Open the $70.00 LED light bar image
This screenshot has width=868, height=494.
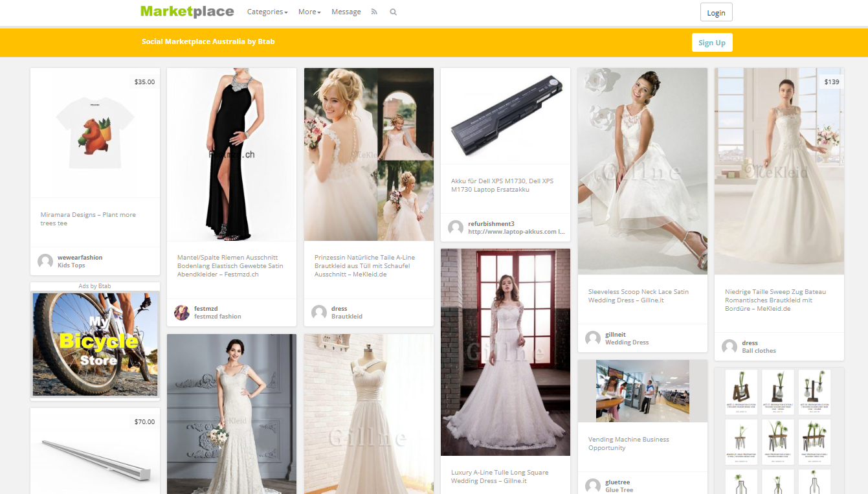[x=95, y=451]
